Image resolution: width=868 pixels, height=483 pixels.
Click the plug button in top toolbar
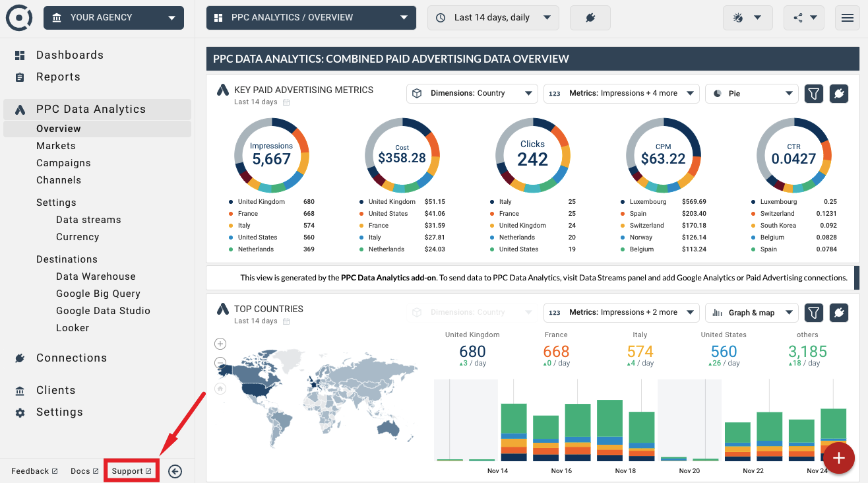click(x=590, y=18)
